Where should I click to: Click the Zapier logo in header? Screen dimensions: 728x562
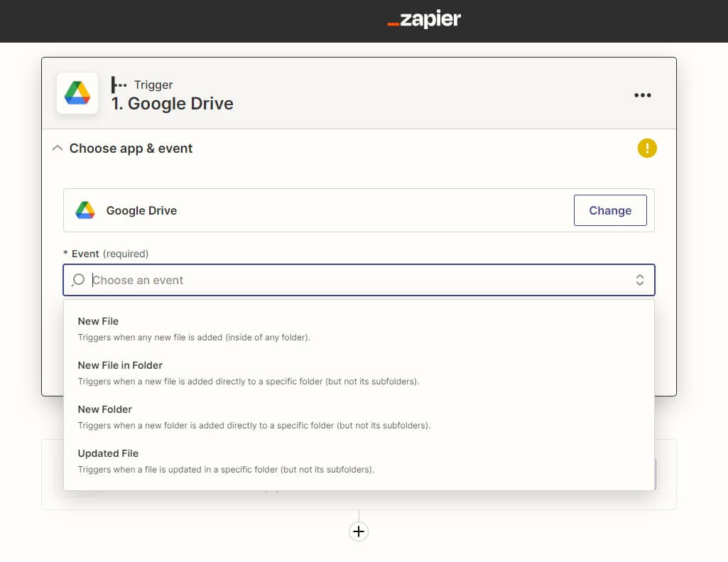point(424,19)
